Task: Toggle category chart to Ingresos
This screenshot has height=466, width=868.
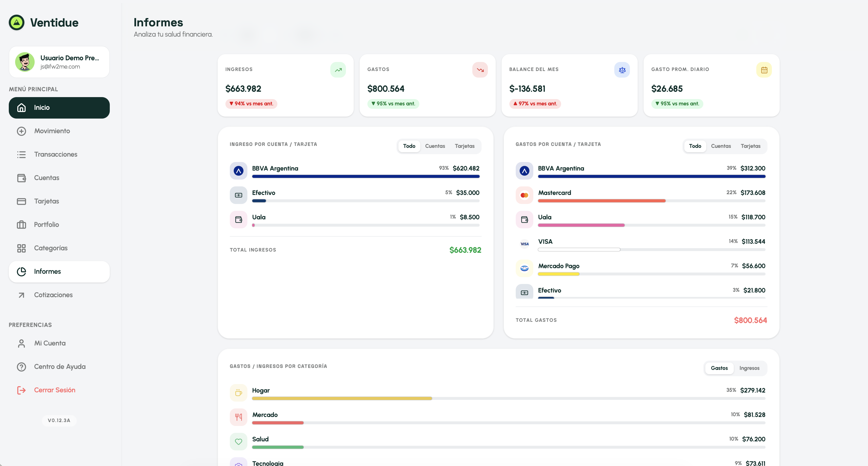Action: (749, 368)
